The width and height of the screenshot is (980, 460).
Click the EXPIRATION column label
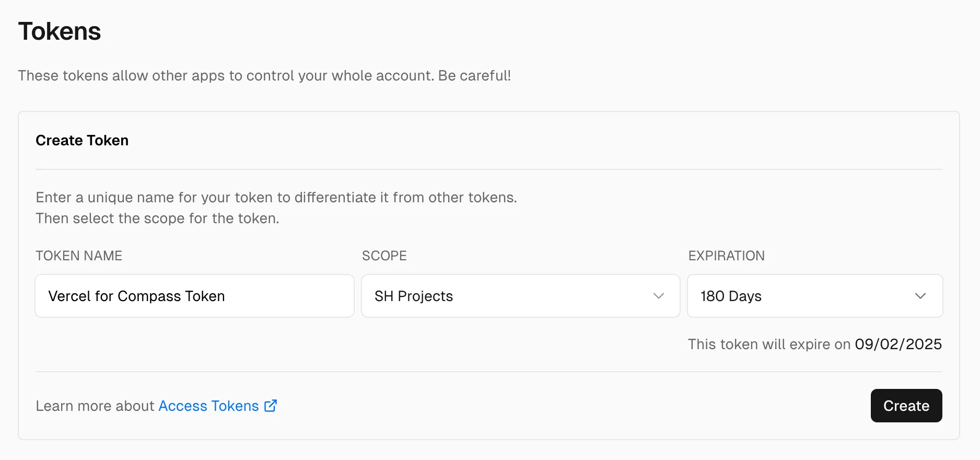(726, 256)
